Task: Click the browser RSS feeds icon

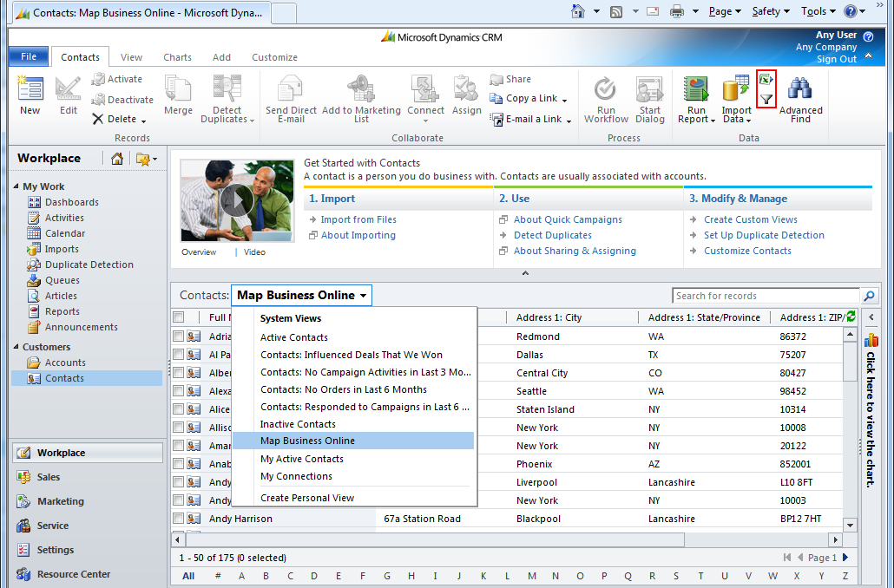Action: [x=615, y=11]
